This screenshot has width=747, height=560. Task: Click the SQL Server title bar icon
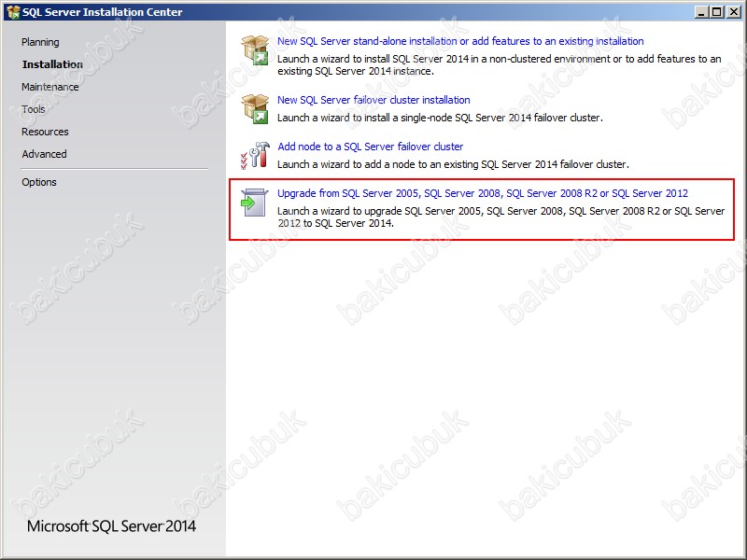[13, 12]
